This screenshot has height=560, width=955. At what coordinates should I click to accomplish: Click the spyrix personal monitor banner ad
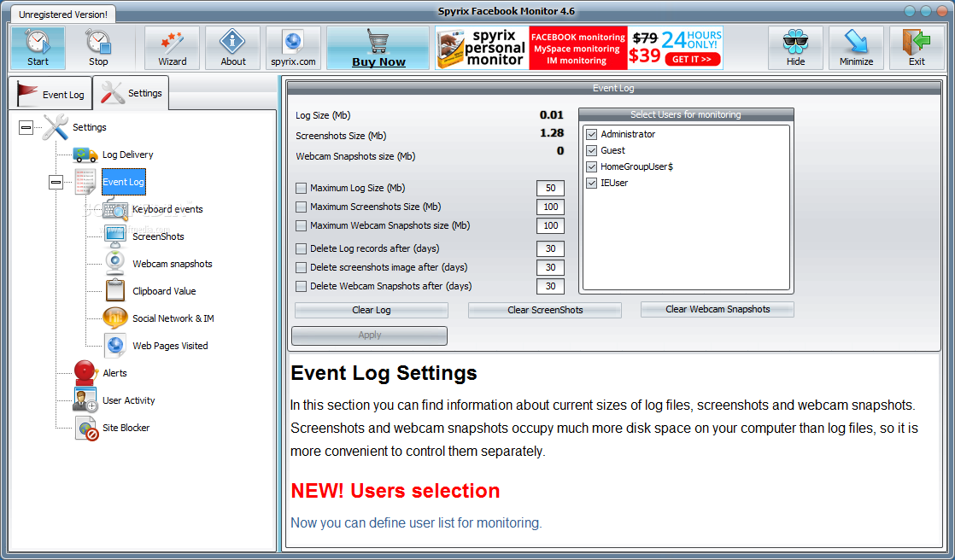tap(578, 48)
